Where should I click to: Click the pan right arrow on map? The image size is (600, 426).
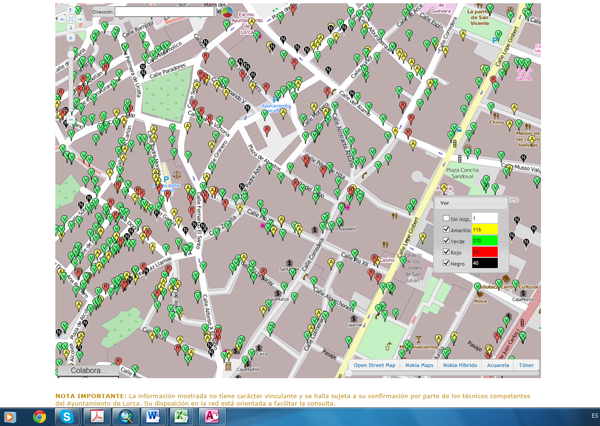click(x=79, y=17)
